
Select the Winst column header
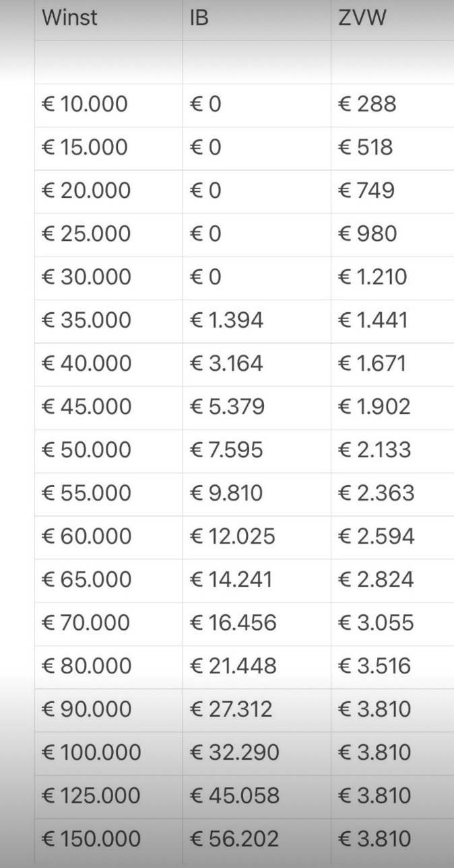click(x=108, y=19)
